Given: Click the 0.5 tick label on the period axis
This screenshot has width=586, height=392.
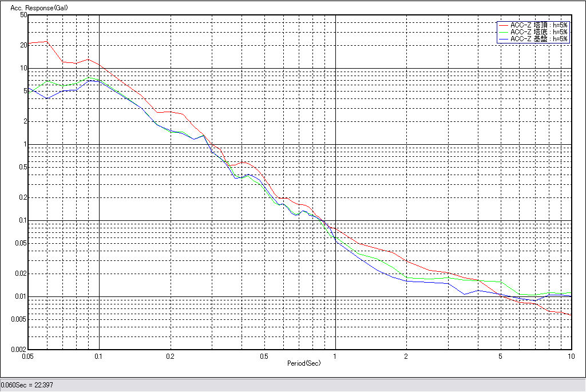Looking at the screenshot, I should pos(264,356).
